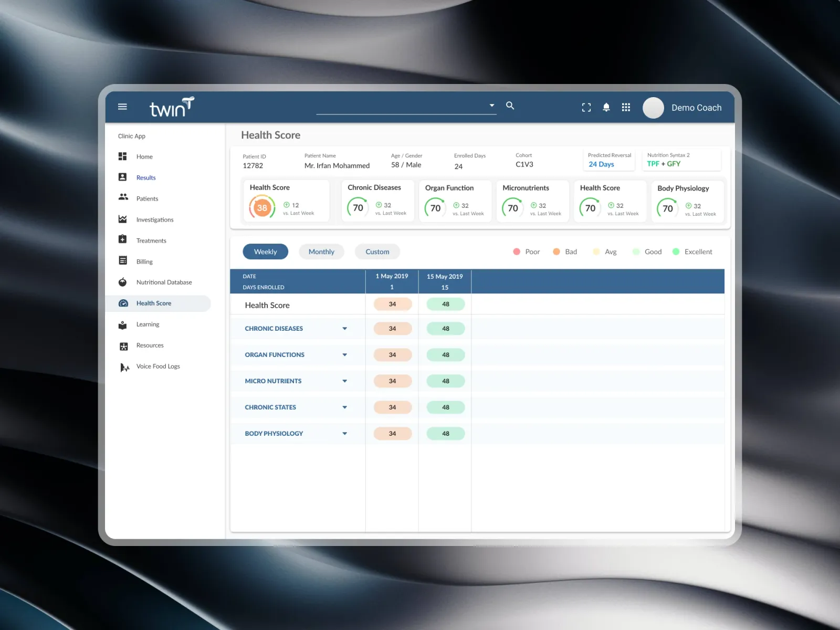The image size is (840, 630).
Task: Click the Demo Coach avatar
Action: pyautogui.click(x=653, y=108)
